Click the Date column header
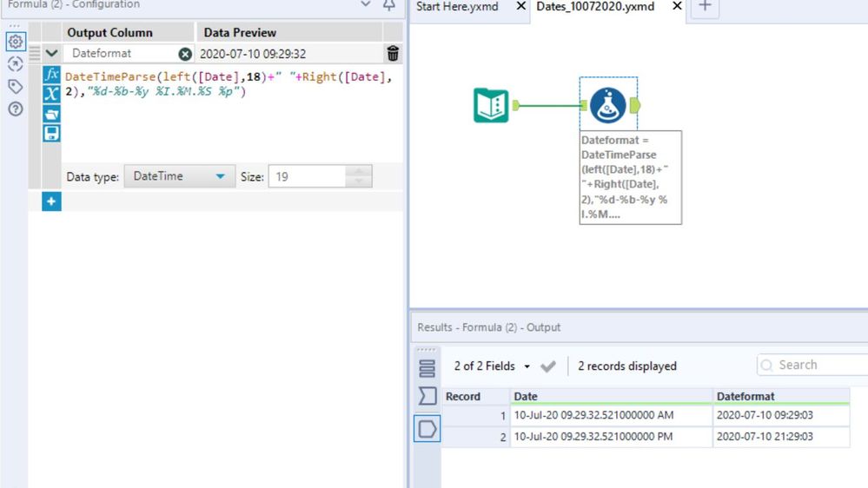868x488 pixels. 611,396
